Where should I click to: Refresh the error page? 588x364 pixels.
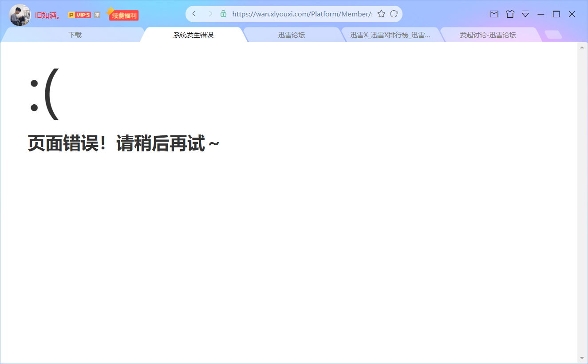click(394, 14)
